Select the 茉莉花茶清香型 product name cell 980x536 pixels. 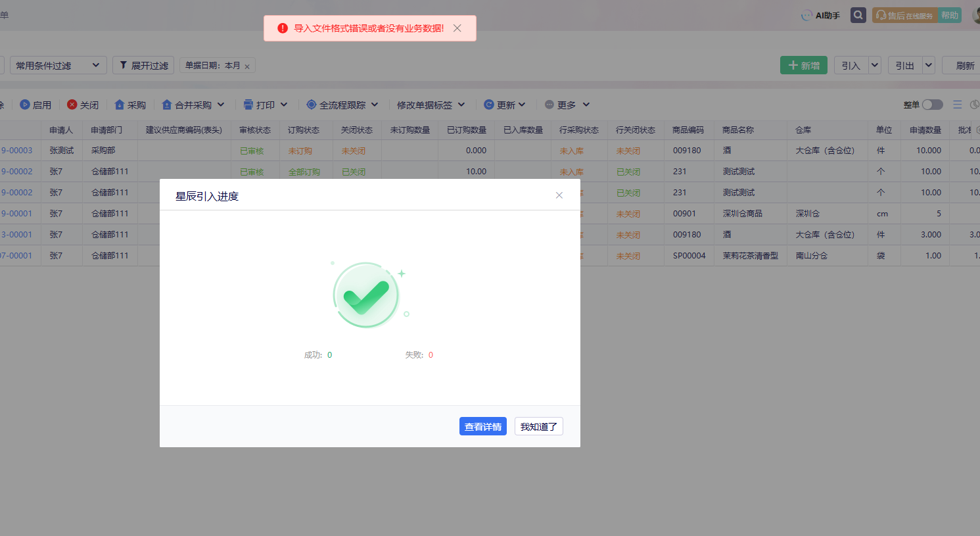(x=751, y=256)
